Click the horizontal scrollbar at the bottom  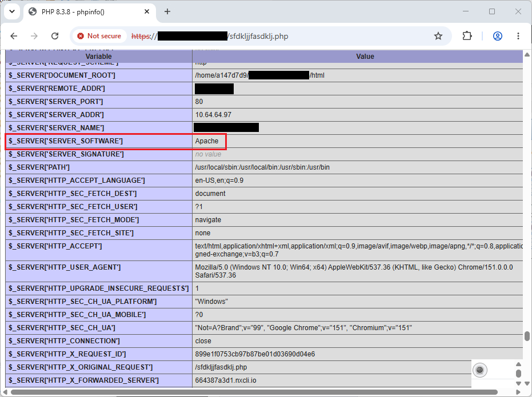[x=254, y=392]
